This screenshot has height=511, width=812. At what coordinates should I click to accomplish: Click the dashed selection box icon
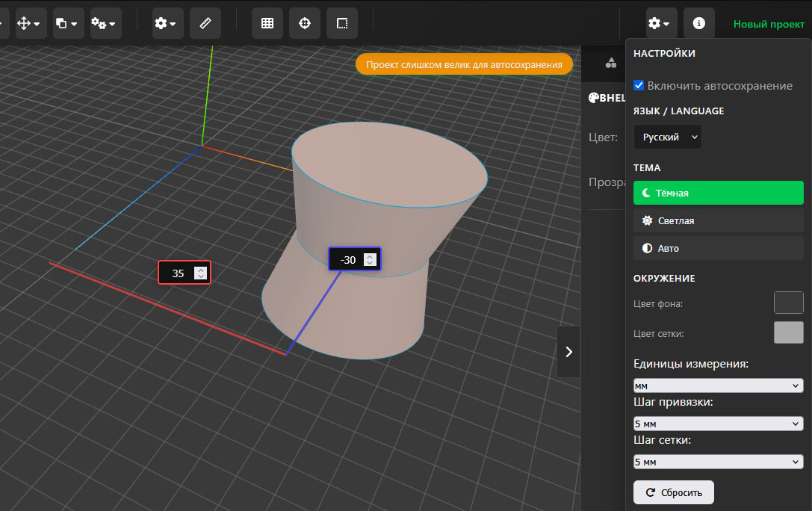click(342, 23)
